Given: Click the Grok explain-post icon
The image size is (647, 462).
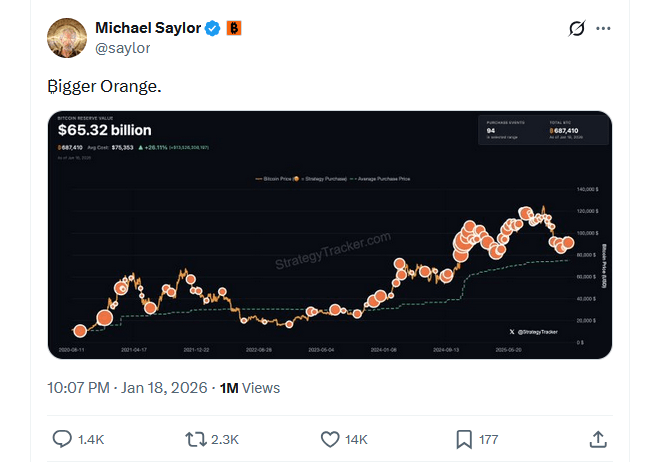Looking at the screenshot, I should click(x=576, y=28).
